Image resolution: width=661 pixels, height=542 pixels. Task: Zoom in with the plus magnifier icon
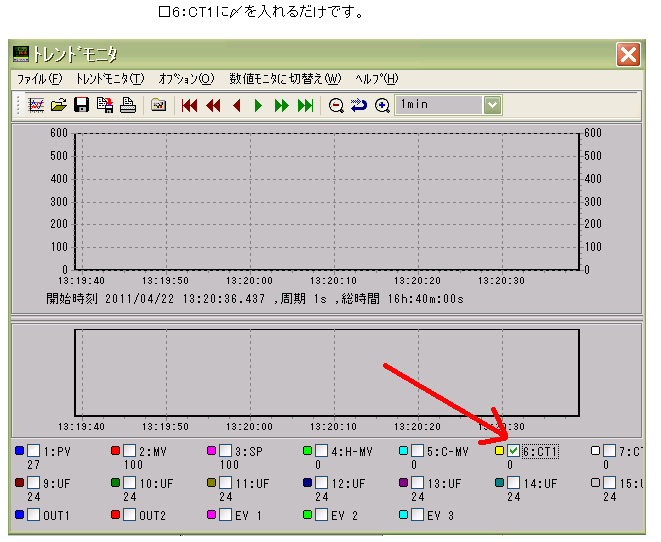point(382,105)
